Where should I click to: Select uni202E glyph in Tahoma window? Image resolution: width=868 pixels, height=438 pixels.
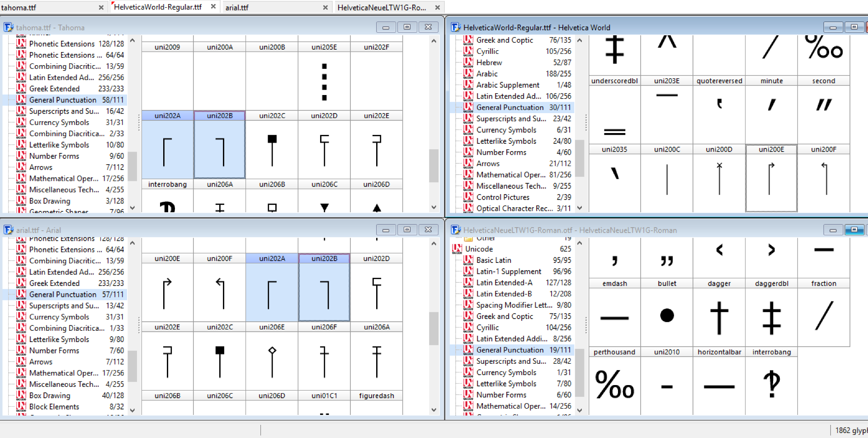pyautogui.click(x=377, y=145)
